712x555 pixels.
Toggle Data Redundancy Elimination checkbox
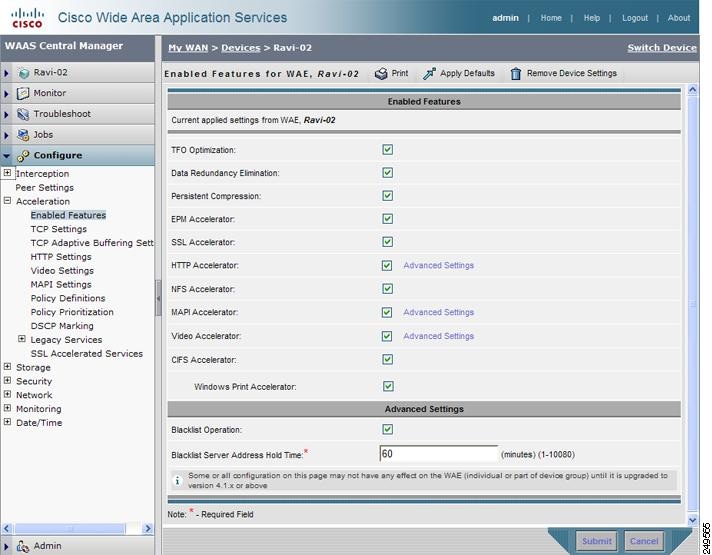coord(387,173)
